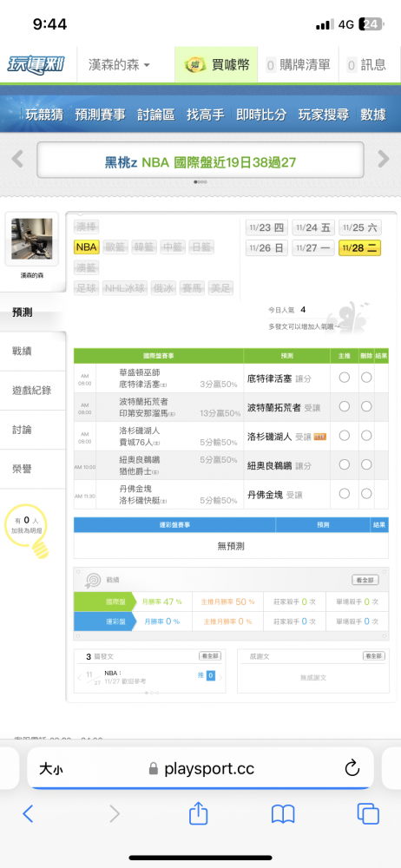Expand 漢森的森 username dropdown
This screenshot has width=401, height=868.
pos(119,65)
